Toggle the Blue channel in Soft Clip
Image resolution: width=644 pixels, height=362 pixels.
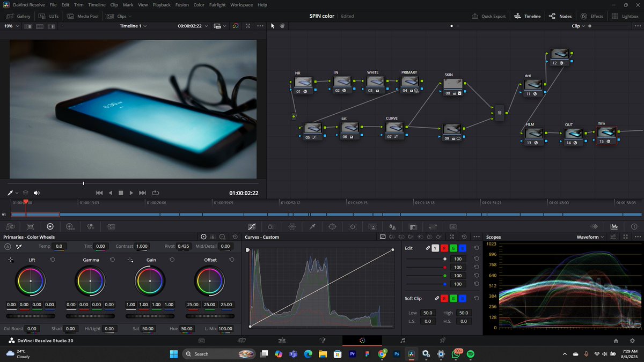point(462,298)
